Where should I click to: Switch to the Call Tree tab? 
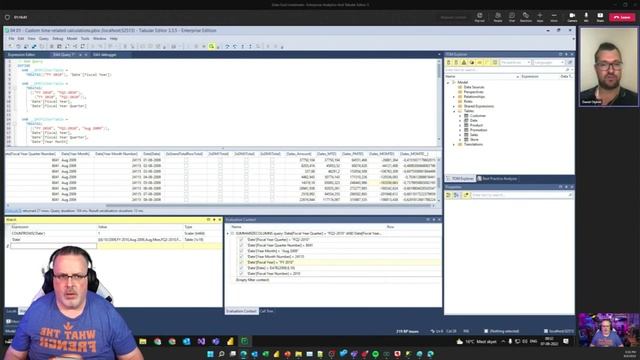pos(267,311)
